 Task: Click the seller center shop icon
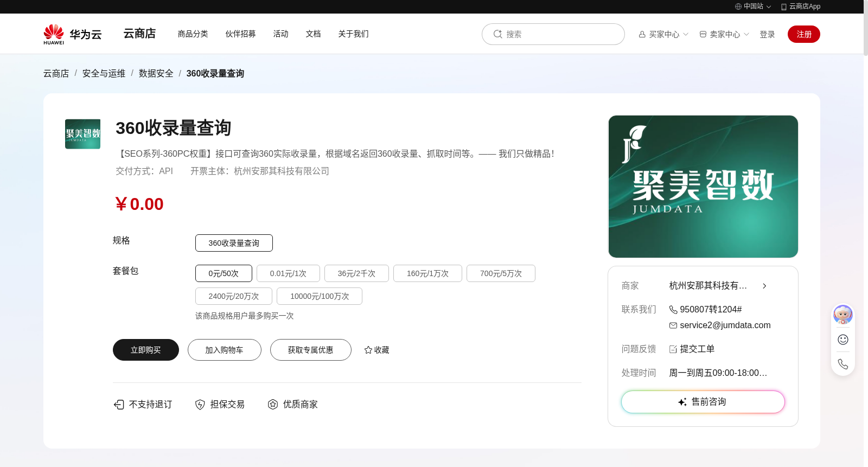click(703, 34)
